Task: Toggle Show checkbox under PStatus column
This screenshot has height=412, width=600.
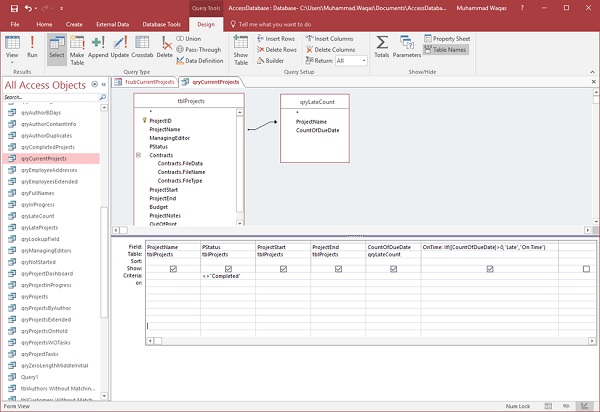Action: (229, 269)
